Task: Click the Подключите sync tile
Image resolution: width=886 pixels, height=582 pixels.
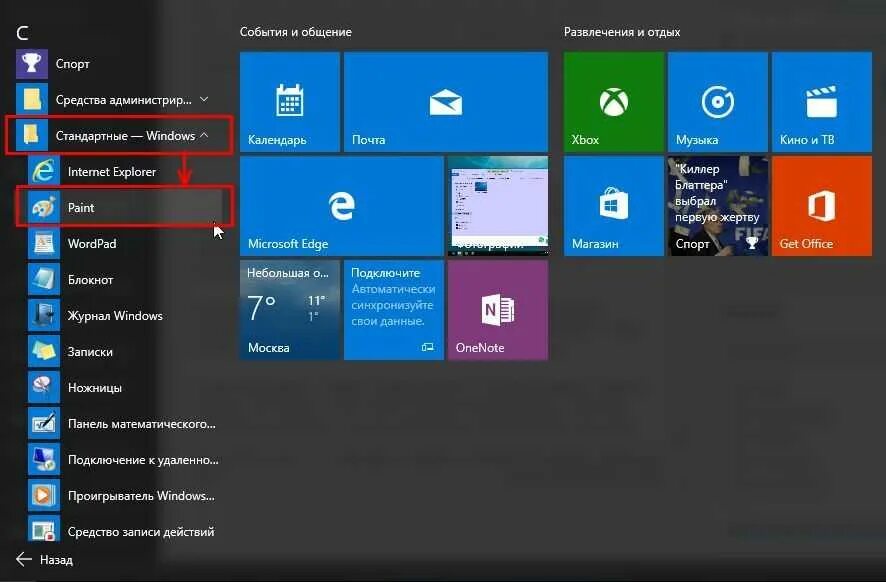Action: [394, 310]
